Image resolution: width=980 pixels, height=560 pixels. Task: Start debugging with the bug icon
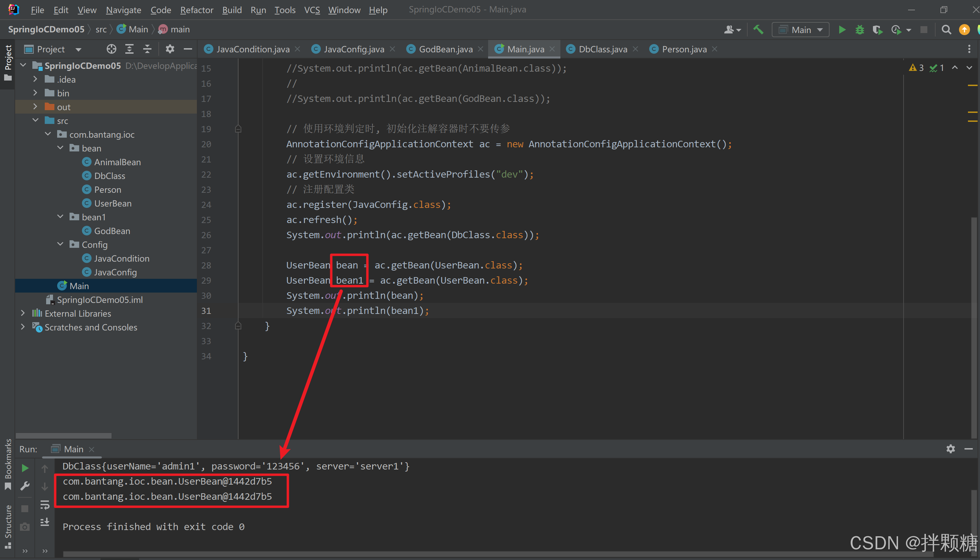tap(860, 30)
